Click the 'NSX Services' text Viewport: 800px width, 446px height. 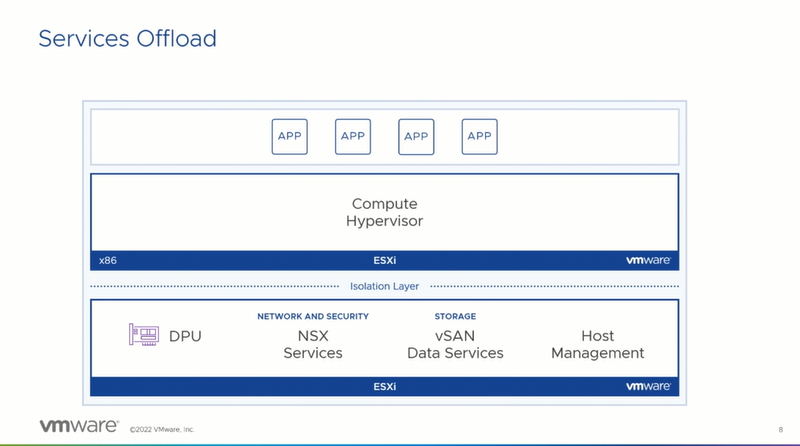coord(313,344)
